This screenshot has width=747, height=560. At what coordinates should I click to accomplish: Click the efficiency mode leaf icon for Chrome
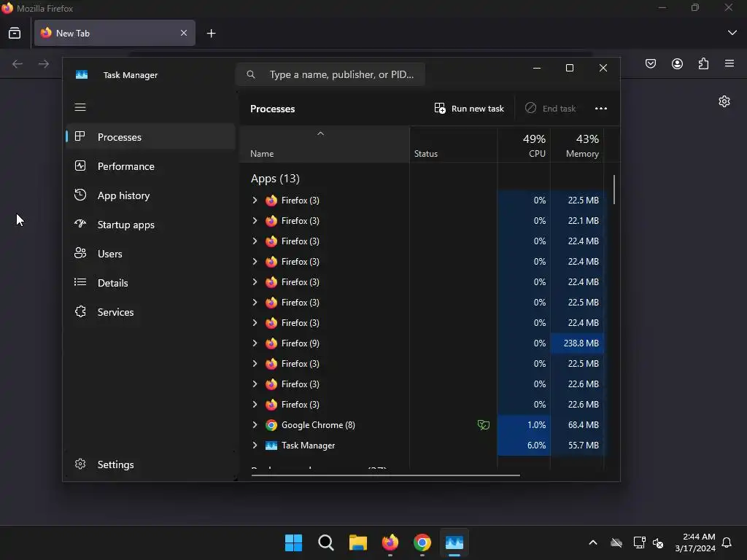click(x=484, y=425)
